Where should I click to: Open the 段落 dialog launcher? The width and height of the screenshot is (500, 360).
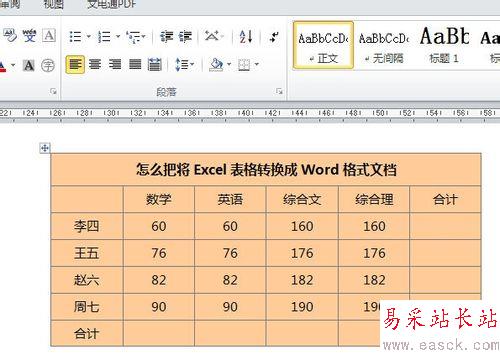tap(279, 91)
